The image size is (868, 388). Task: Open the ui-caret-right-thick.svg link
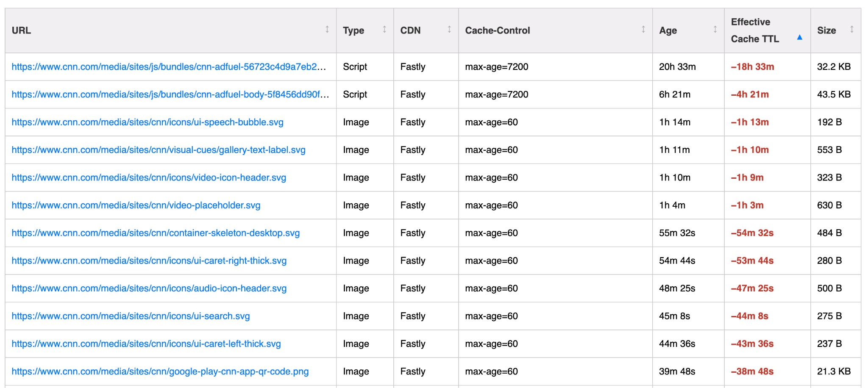point(149,261)
